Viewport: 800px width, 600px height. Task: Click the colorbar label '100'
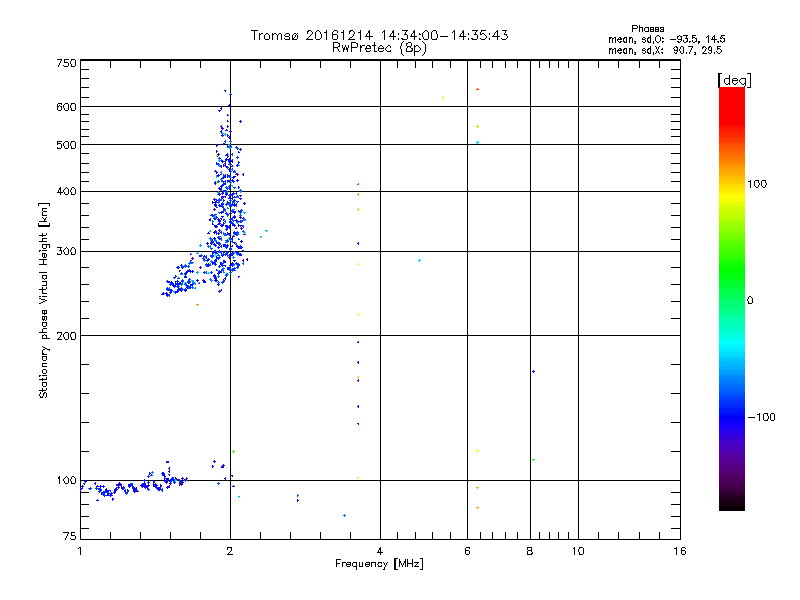(757, 184)
